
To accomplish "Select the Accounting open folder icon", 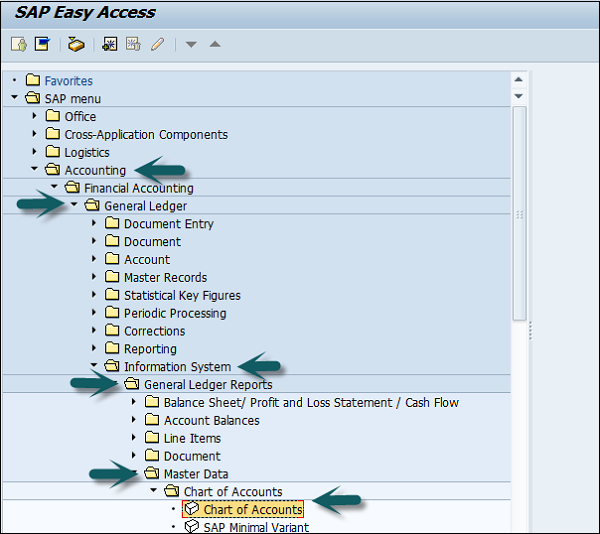I will [53, 169].
